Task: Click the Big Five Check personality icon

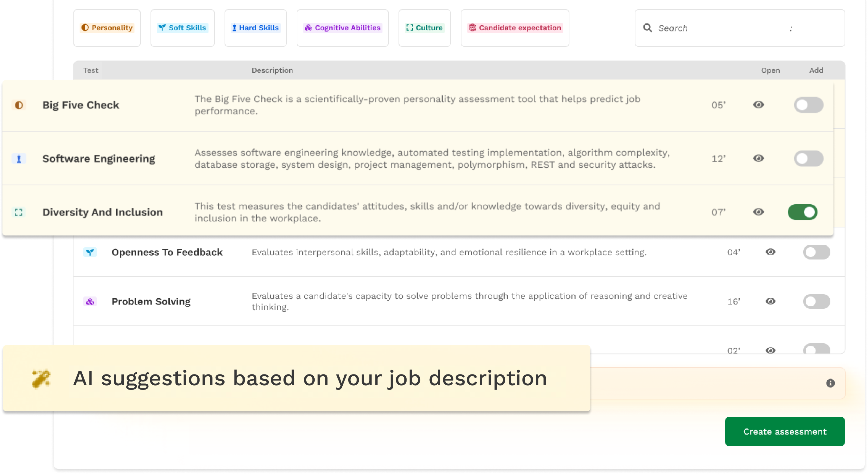Action: tap(19, 105)
